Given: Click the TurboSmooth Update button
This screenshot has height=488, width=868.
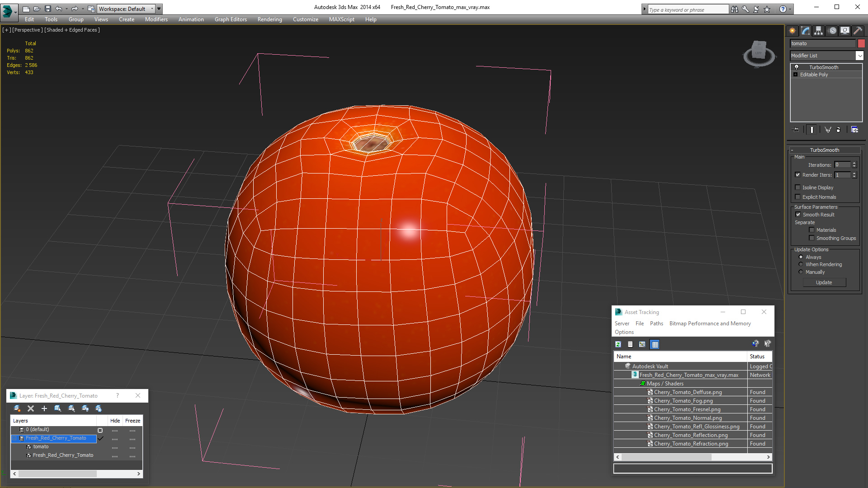Looking at the screenshot, I should [824, 282].
